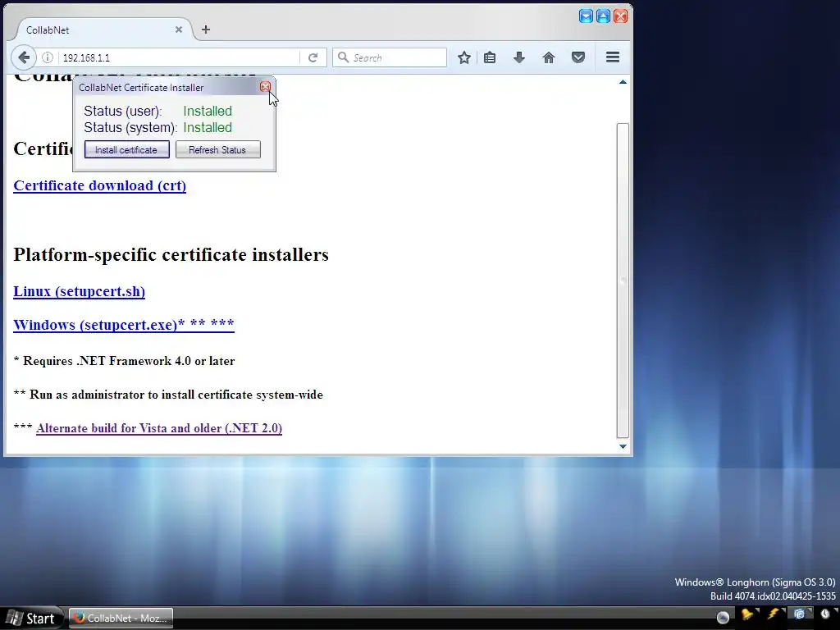Click the user status 'Installed' text

208,111
